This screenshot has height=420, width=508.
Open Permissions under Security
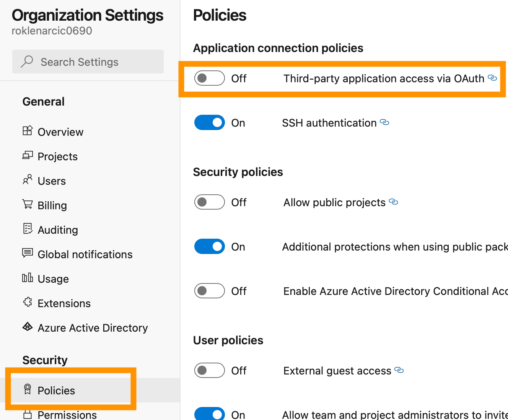[x=67, y=415]
